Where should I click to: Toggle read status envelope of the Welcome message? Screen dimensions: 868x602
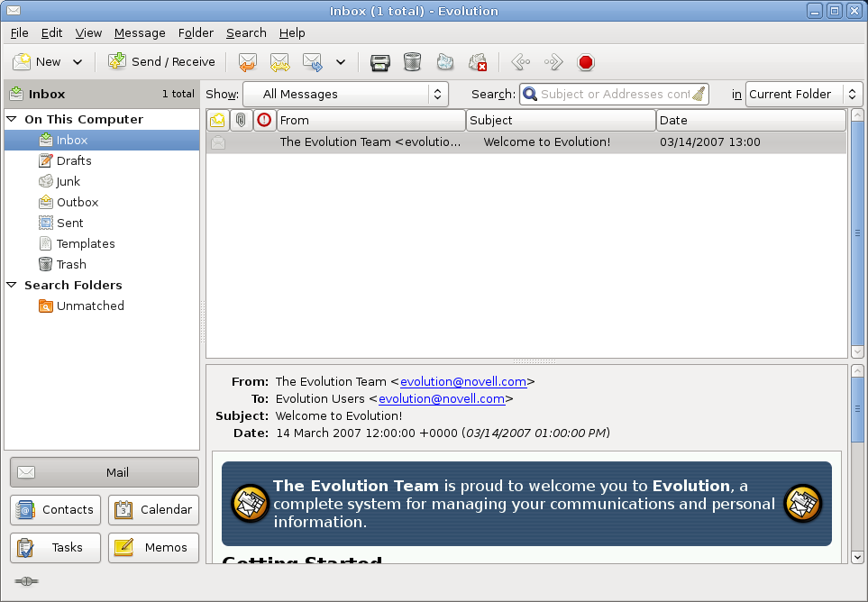[218, 142]
